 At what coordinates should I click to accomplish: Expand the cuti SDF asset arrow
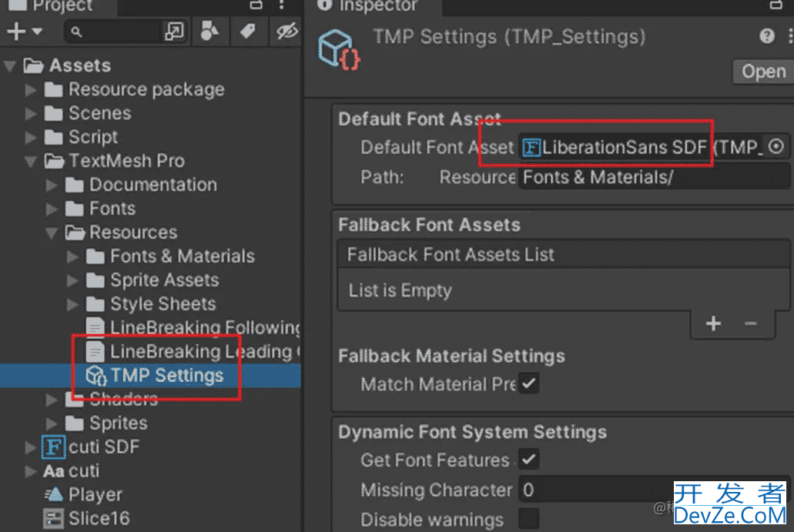pyautogui.click(x=31, y=447)
